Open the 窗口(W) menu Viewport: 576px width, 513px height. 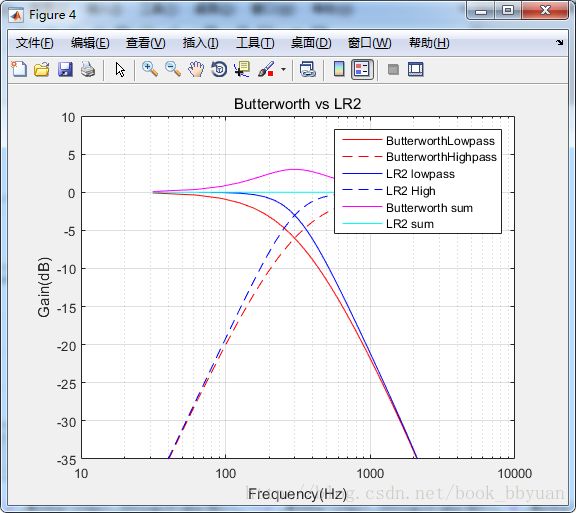pos(369,43)
